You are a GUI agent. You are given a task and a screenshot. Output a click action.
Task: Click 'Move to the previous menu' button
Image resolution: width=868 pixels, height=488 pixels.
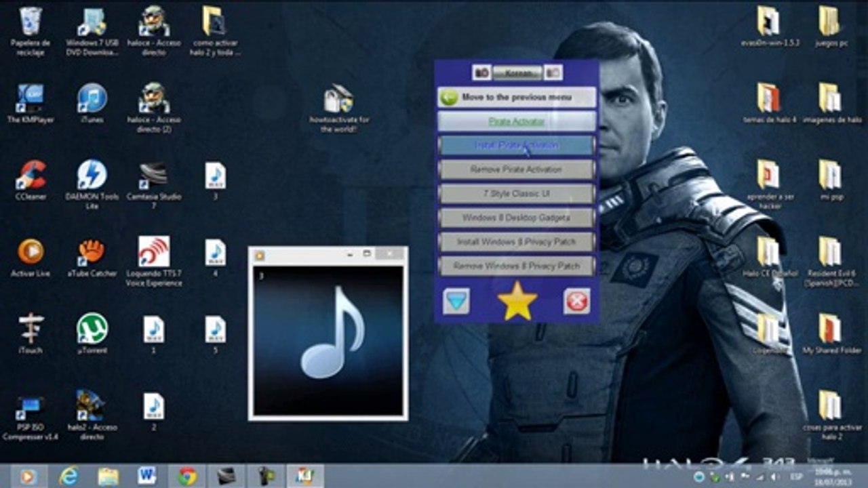point(517,97)
